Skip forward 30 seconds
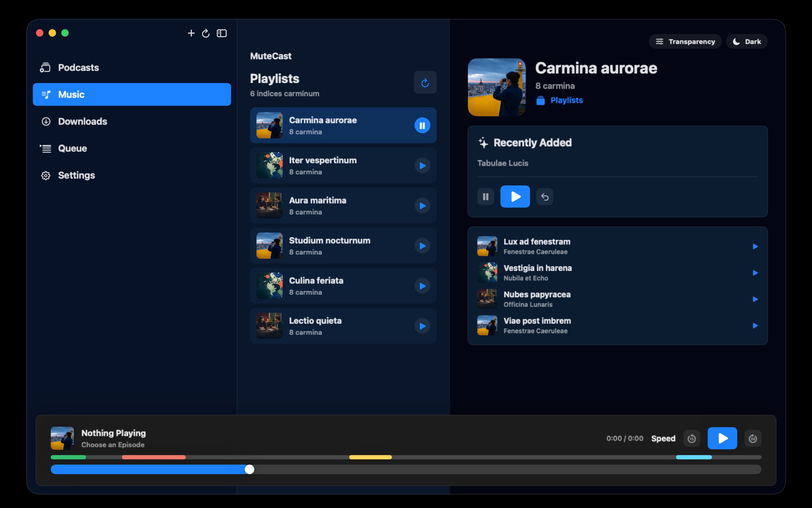This screenshot has height=508, width=812. (x=753, y=439)
